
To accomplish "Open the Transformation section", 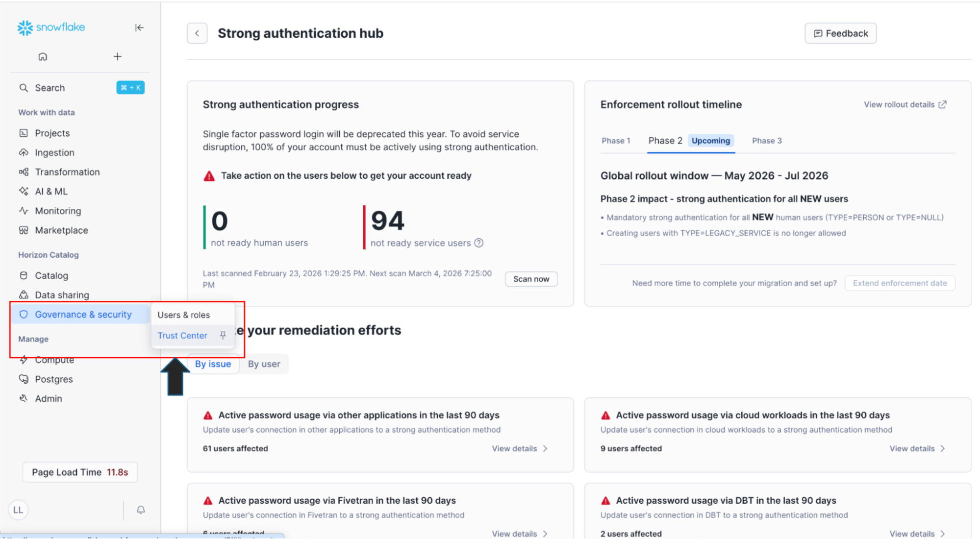I will [x=67, y=172].
